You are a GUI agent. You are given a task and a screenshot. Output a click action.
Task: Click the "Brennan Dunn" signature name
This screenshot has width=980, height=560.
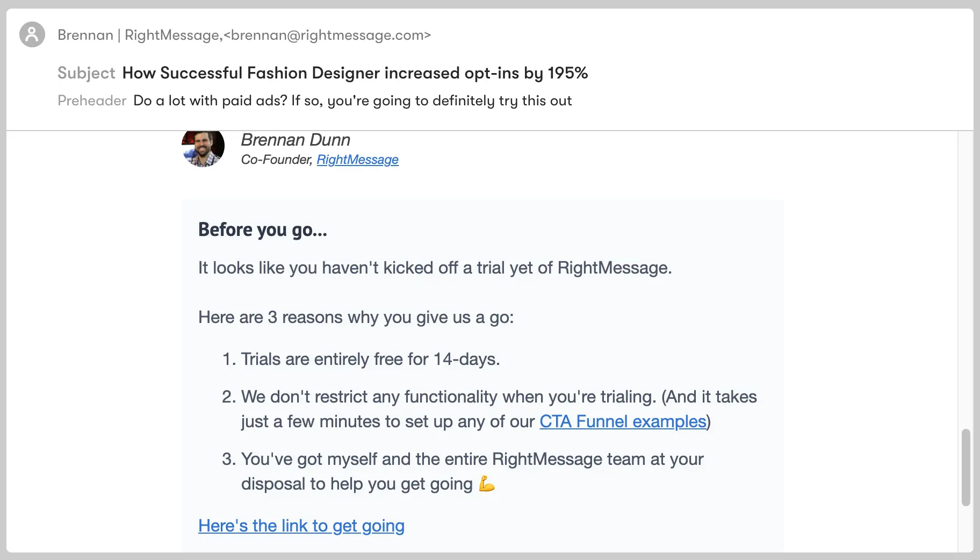(296, 140)
